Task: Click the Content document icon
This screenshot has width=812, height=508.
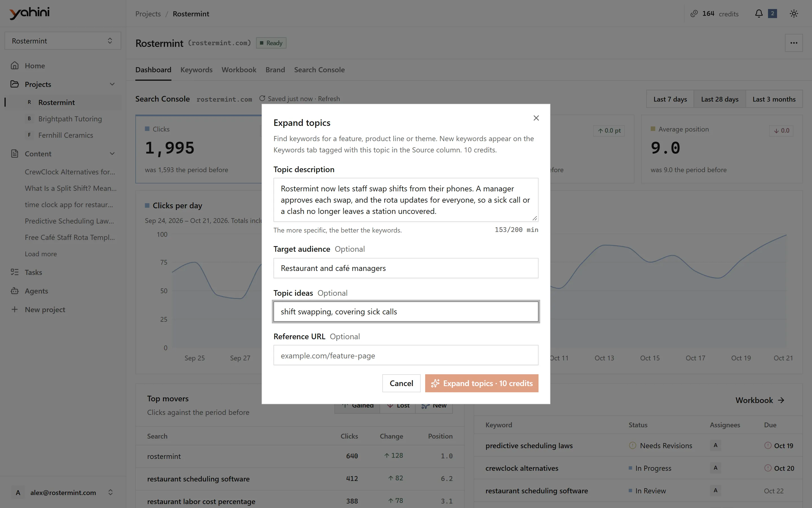Action: (x=14, y=154)
